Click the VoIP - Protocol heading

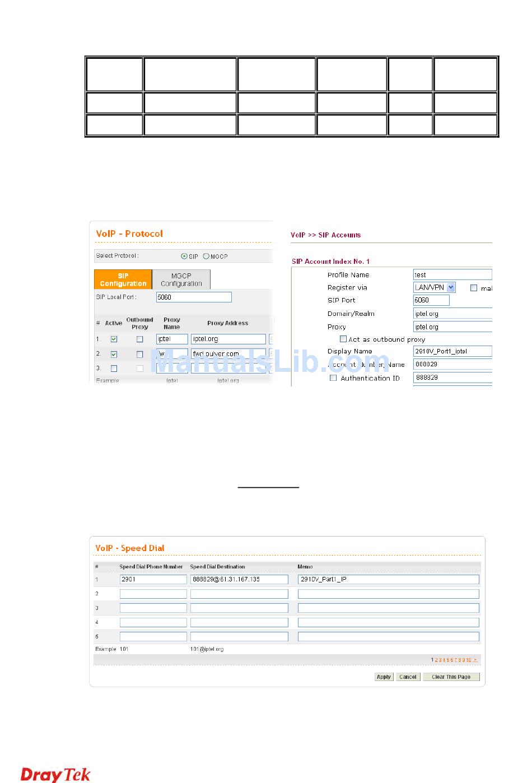click(129, 234)
